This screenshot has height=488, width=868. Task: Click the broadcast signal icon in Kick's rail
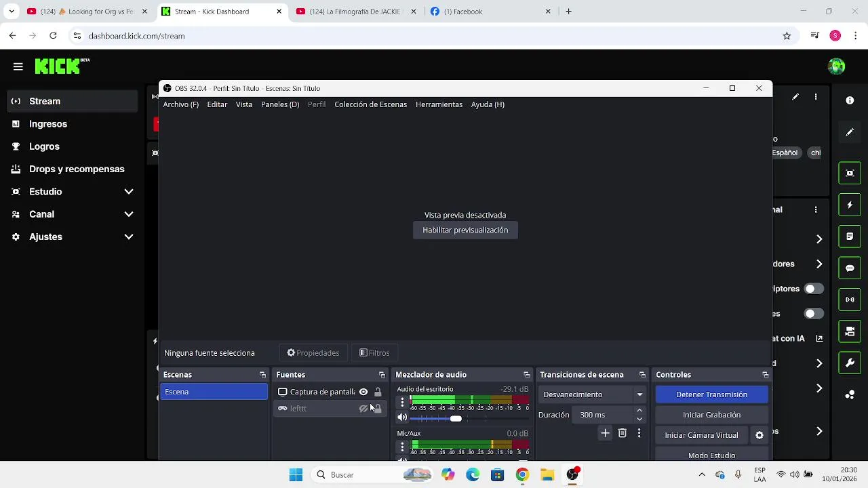coord(850,300)
